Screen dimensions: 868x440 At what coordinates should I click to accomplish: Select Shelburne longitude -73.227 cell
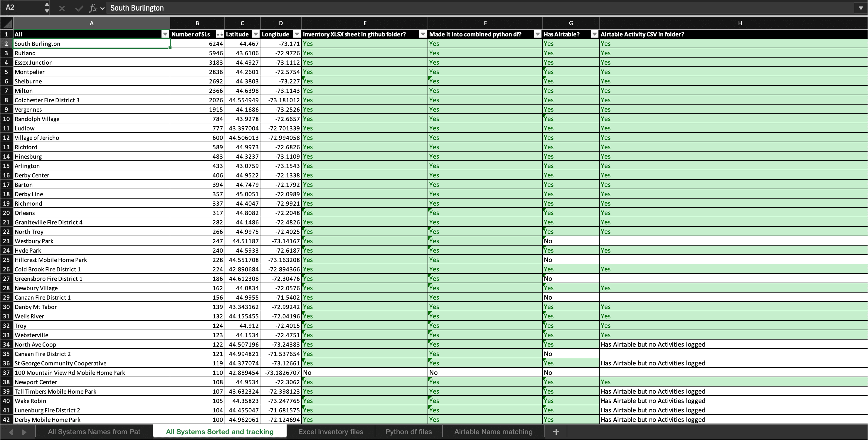[281, 81]
